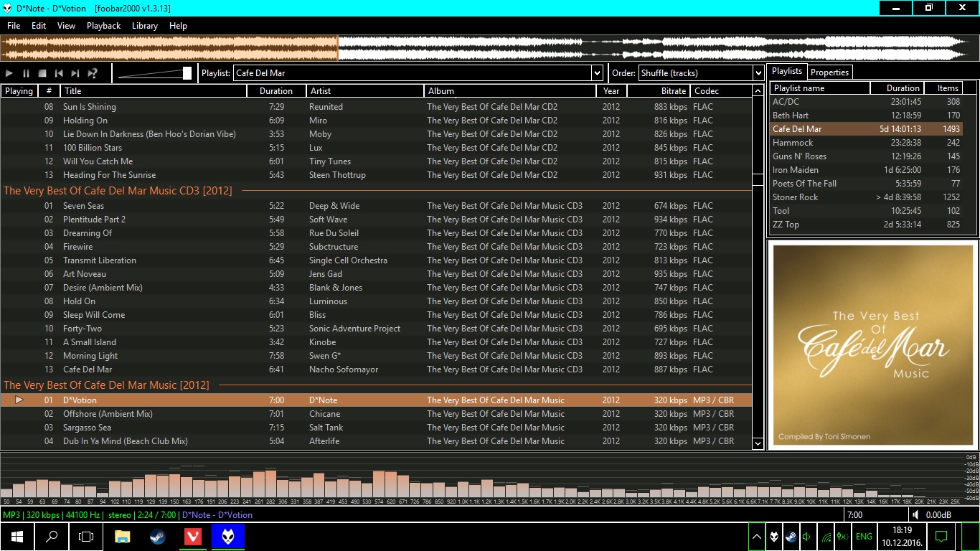Select the Iron Maiden playlist

pos(867,170)
